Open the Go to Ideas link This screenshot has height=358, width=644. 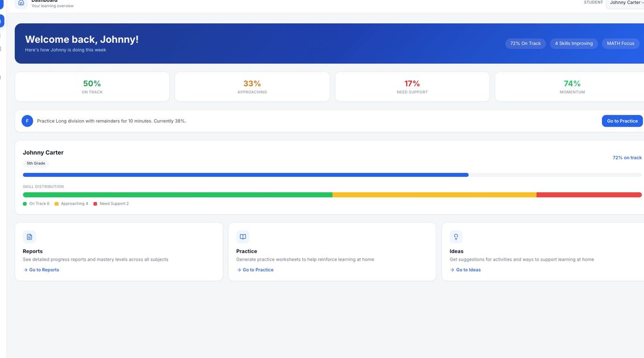[465, 270]
